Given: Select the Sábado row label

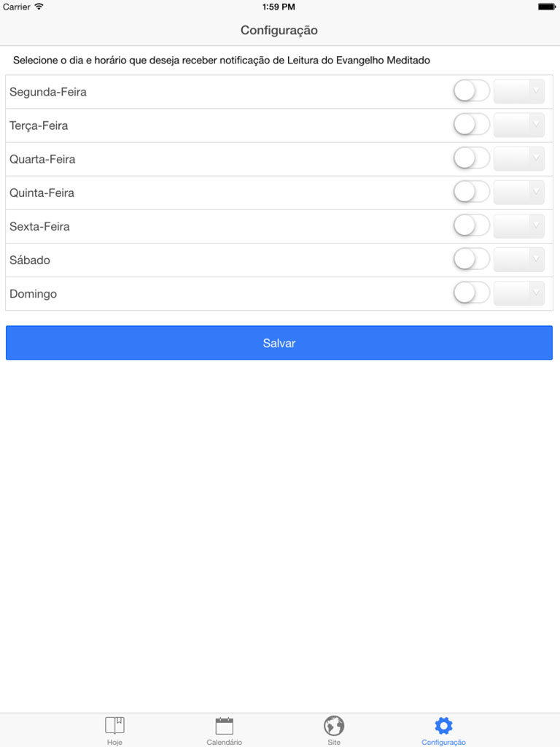Looking at the screenshot, I should tap(29, 260).
